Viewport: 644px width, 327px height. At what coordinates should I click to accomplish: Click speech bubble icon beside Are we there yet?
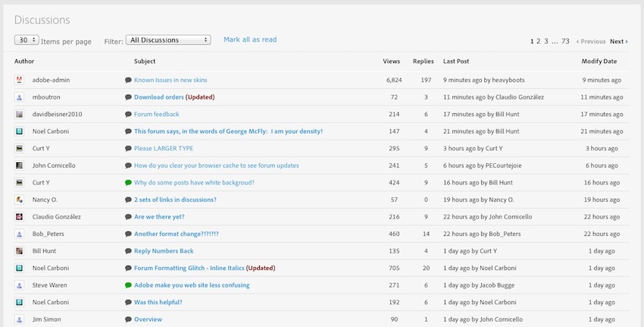click(x=128, y=217)
